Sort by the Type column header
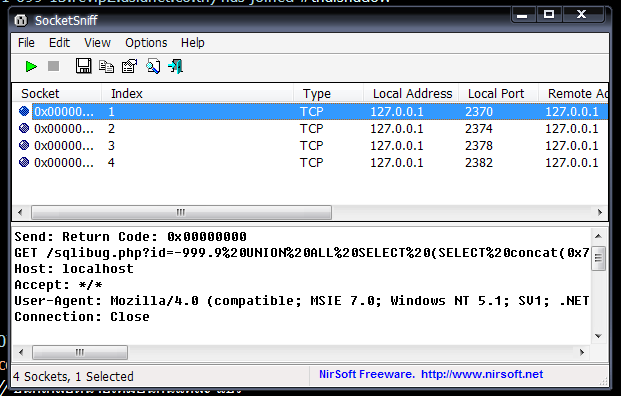 [x=328, y=93]
